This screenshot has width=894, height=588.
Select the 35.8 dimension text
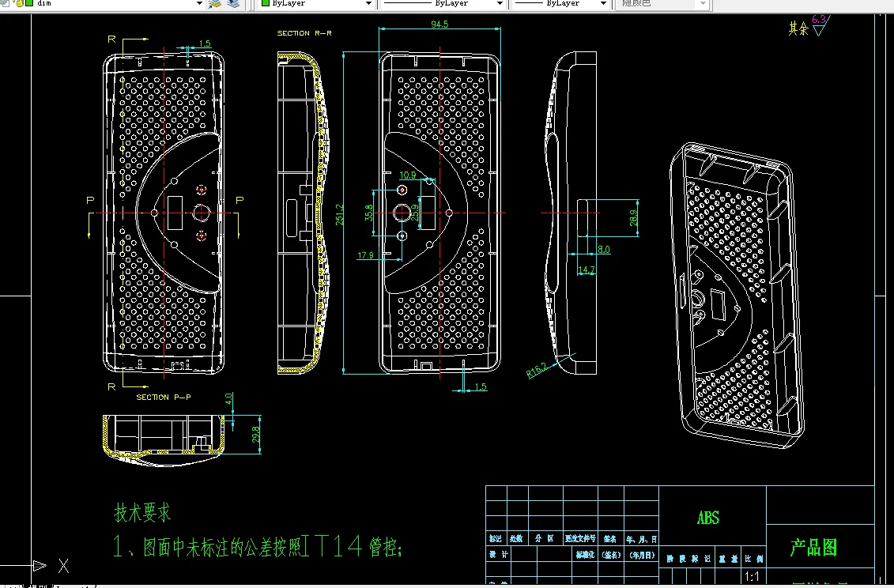369,213
